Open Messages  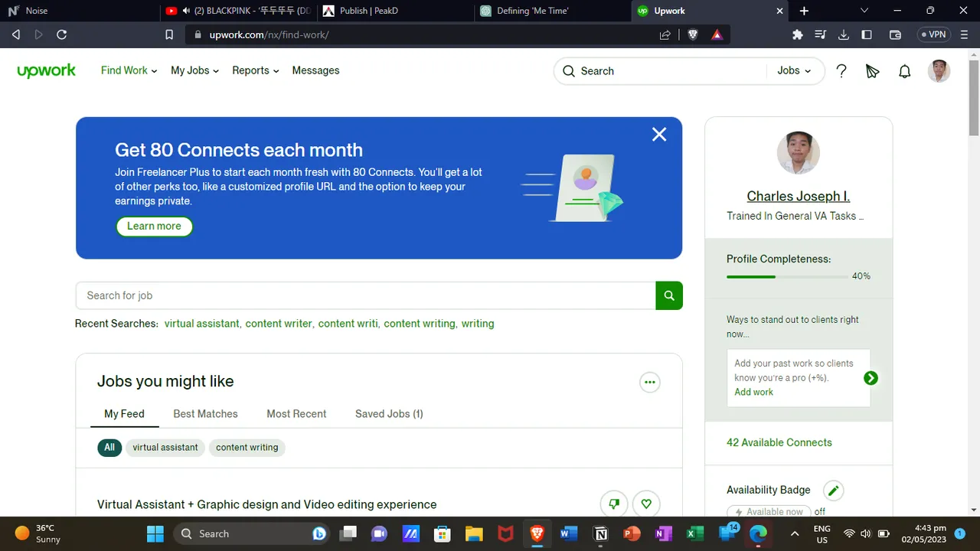[315, 70]
